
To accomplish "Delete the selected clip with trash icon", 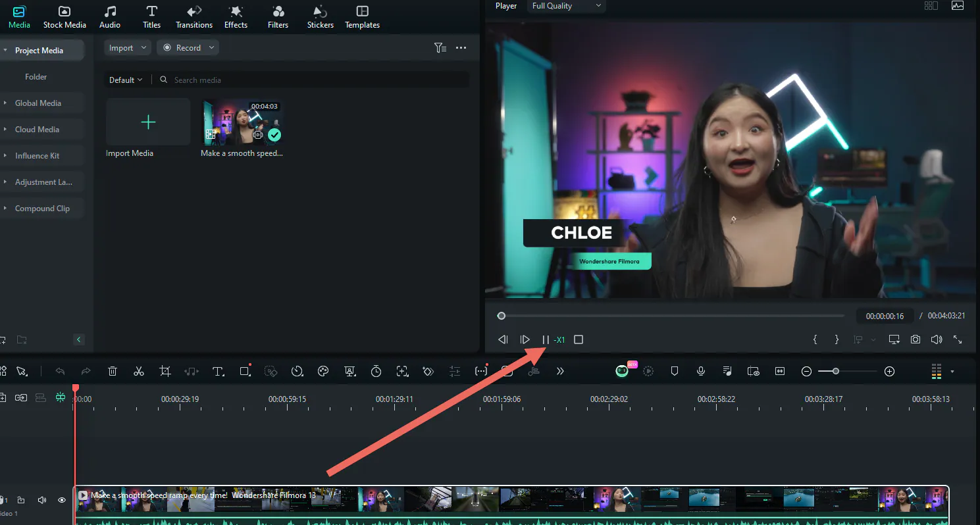I will click(x=113, y=372).
